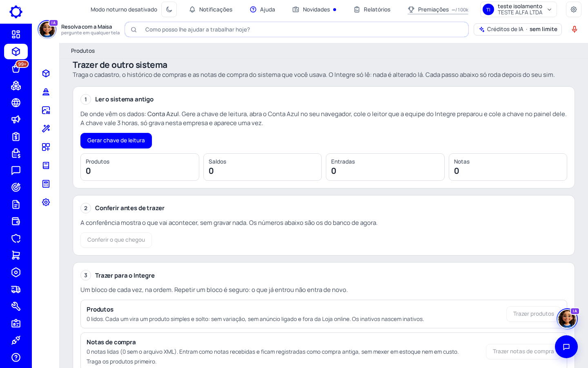Expand the teste isolamento company dropdown

519,9
